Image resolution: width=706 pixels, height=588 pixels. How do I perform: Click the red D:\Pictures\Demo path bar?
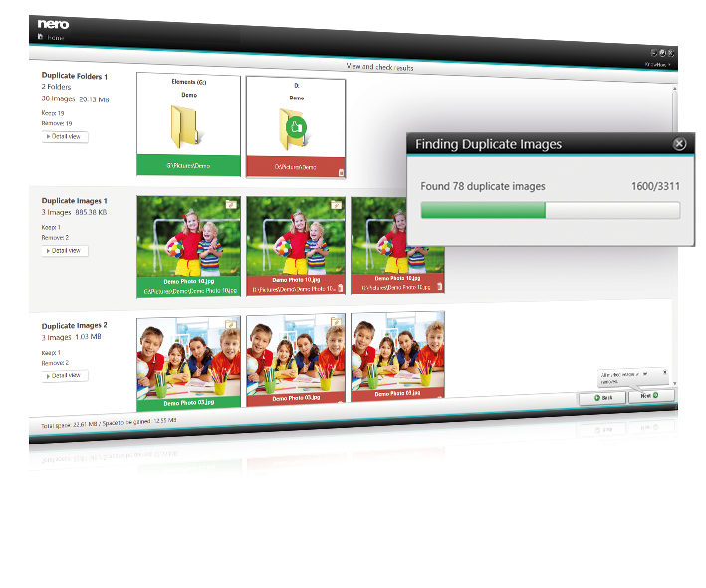(x=296, y=167)
